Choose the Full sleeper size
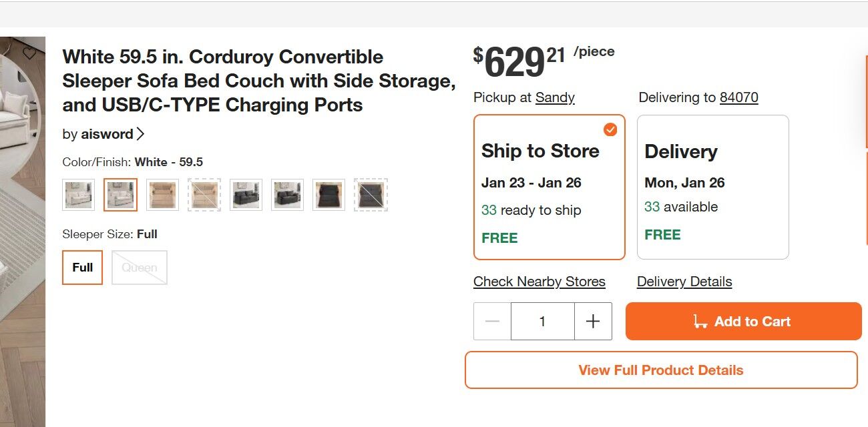The width and height of the screenshot is (868, 427). [82, 268]
